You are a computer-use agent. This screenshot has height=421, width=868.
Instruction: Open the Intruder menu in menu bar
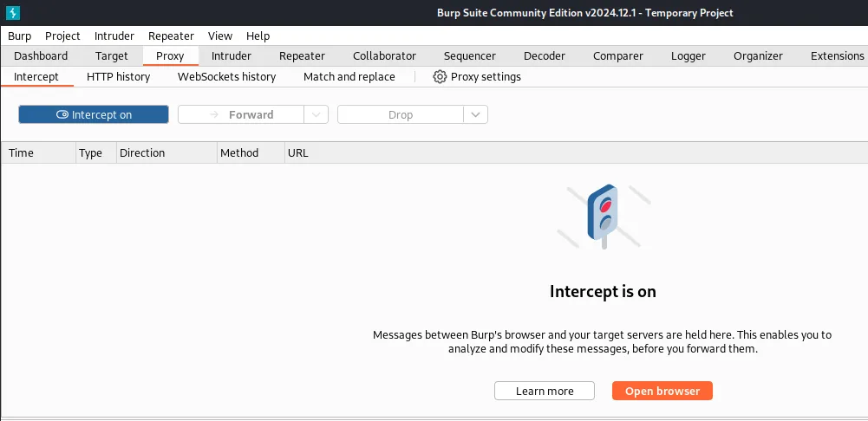pyautogui.click(x=114, y=36)
